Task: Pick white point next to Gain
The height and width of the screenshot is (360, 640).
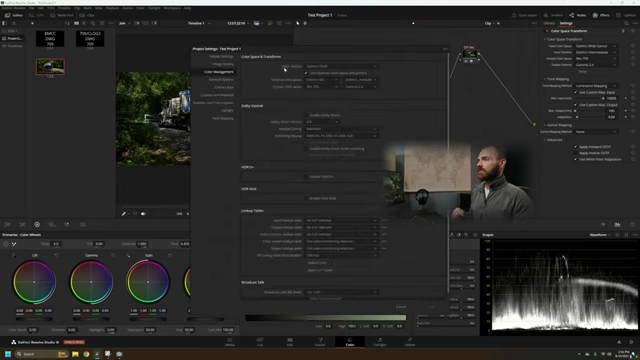Action: [x=128, y=256]
